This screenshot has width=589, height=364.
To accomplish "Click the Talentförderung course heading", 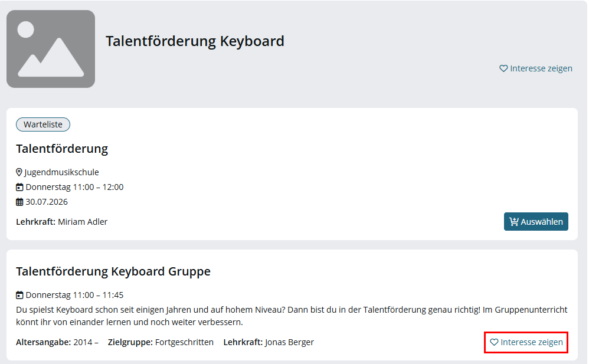I will click(62, 149).
